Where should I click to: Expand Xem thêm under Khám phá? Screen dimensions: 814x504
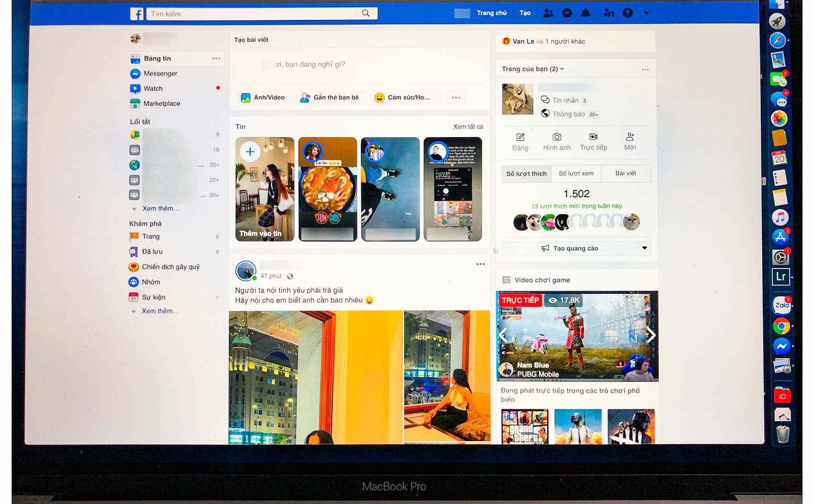point(160,311)
